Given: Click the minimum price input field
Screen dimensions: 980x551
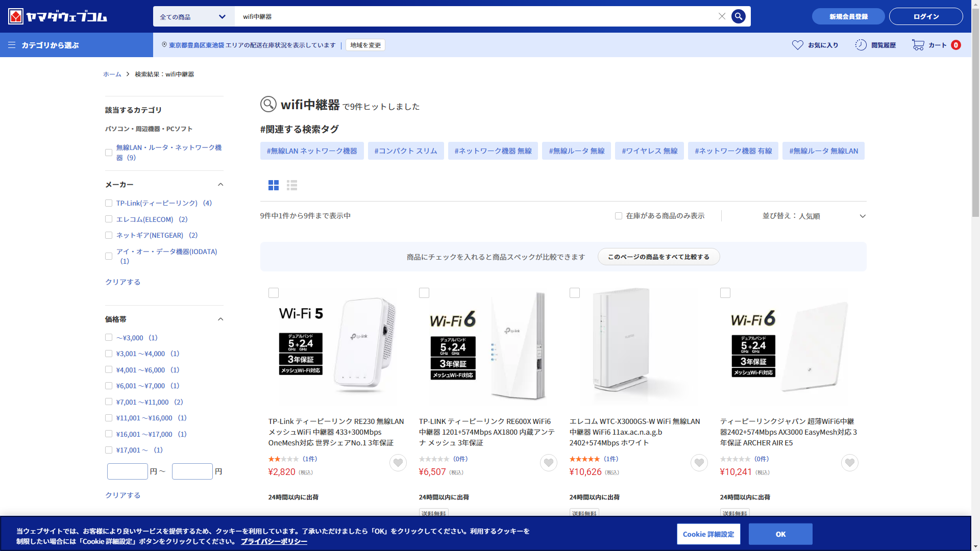Looking at the screenshot, I should [x=128, y=471].
